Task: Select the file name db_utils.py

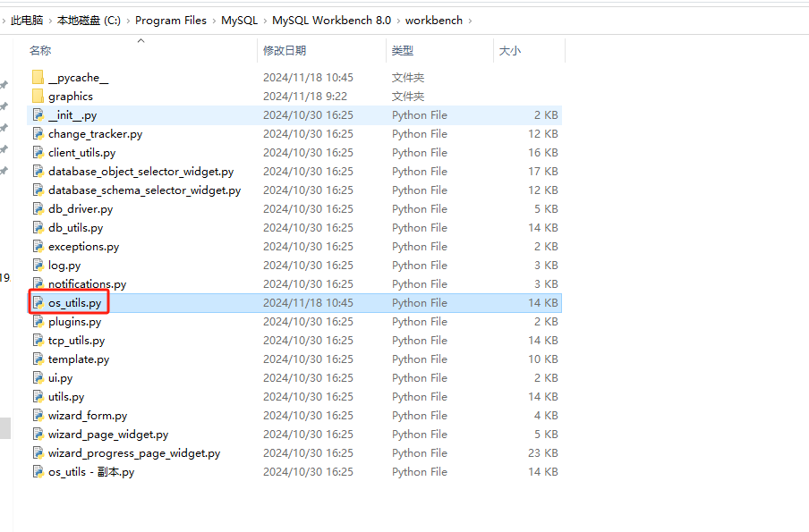Action: (76, 228)
